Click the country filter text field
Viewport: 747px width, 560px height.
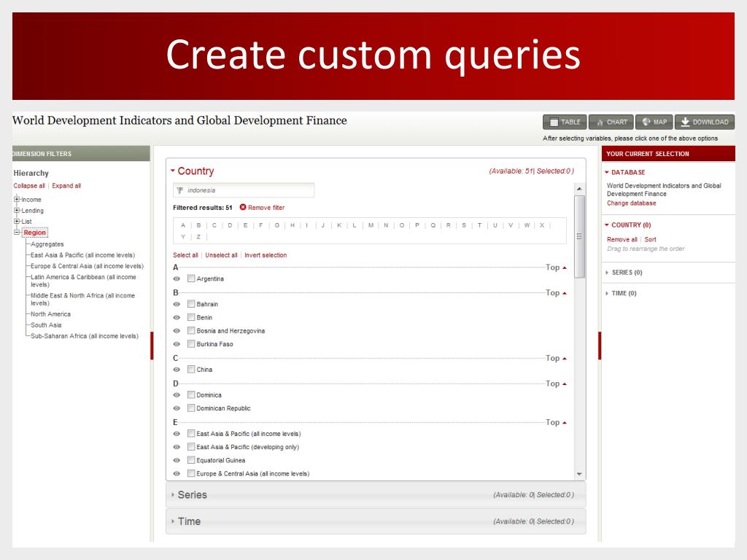(x=244, y=190)
